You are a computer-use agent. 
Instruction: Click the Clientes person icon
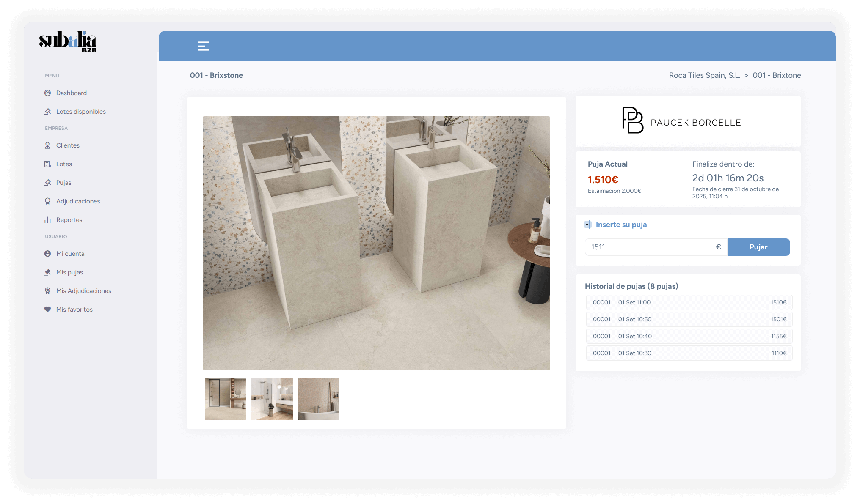pyautogui.click(x=48, y=145)
